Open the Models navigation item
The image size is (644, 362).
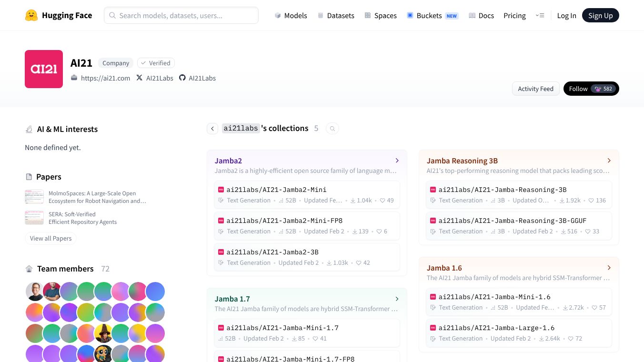(x=291, y=15)
